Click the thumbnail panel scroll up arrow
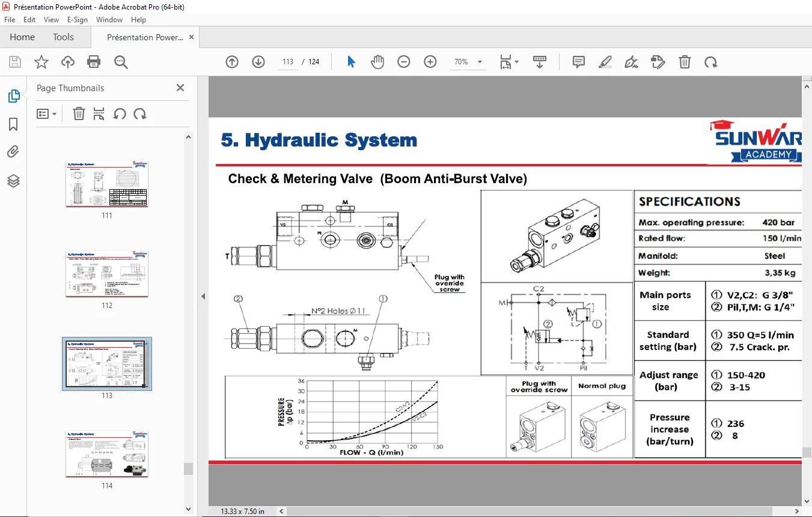Viewport: 812px width, 517px height. click(x=188, y=137)
